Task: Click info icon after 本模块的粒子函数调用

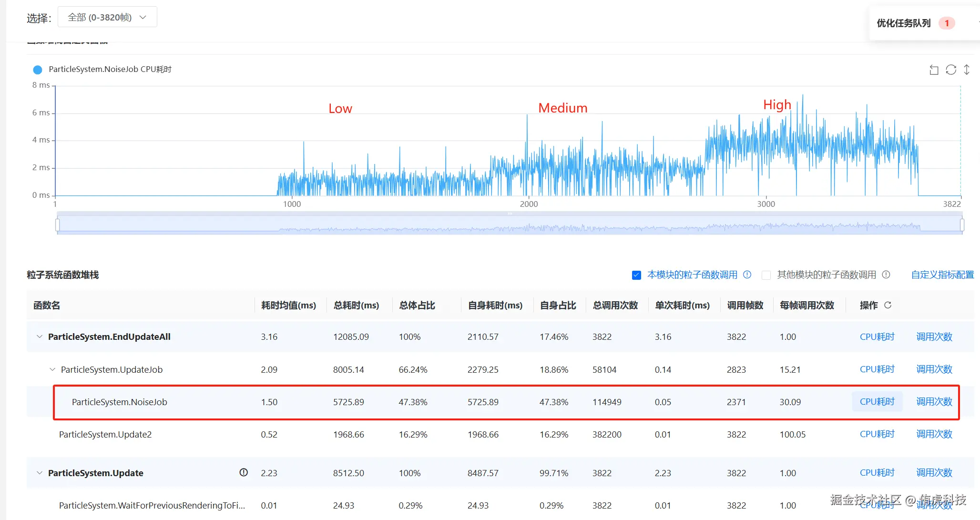Action: point(747,275)
